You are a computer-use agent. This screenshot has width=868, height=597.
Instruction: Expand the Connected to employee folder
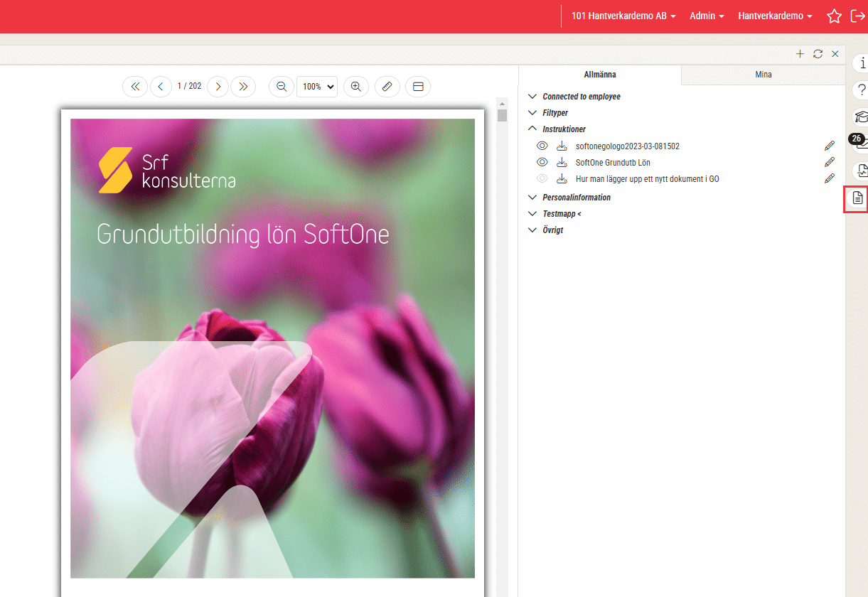(574, 97)
